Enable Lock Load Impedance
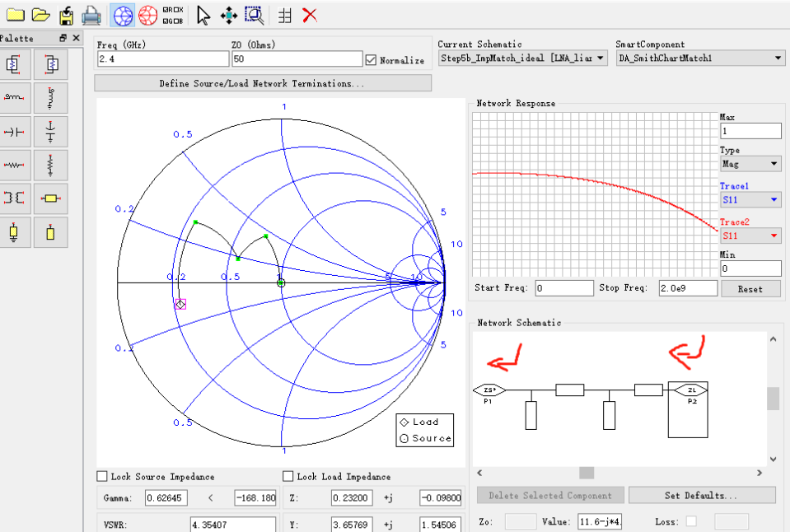 click(288, 476)
